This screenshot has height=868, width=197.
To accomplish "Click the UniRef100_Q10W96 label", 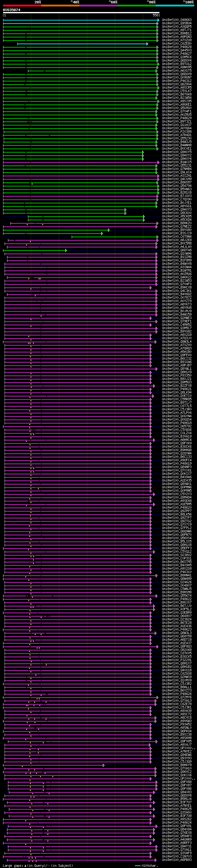I will click(x=177, y=253).
